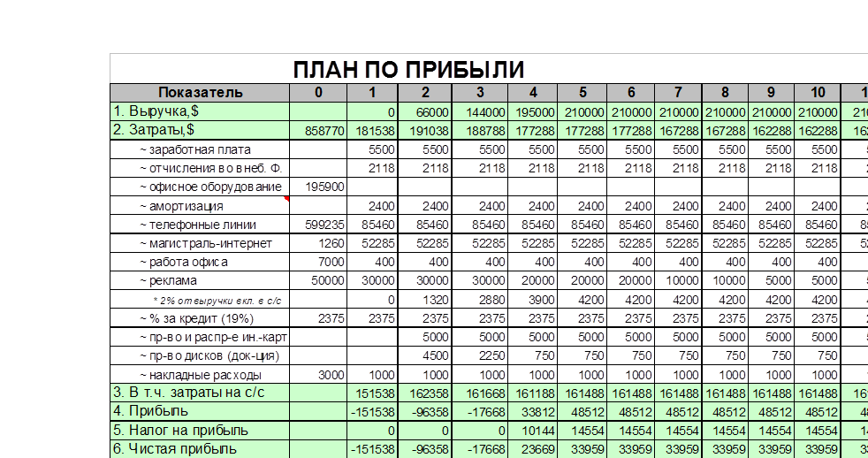Click the value 2880 in the 2% row
Viewport: 868px width, 458px height.
click(480, 300)
